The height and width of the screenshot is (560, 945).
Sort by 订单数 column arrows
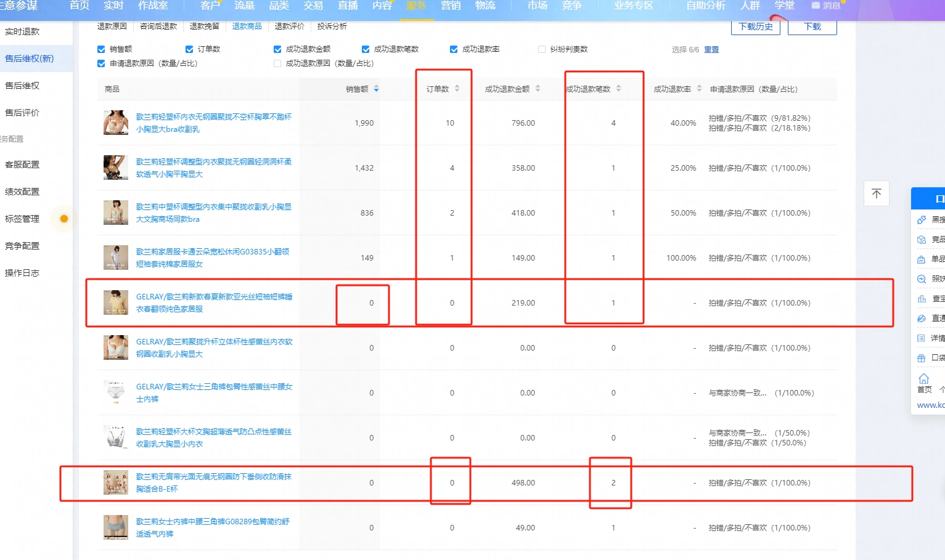click(457, 89)
